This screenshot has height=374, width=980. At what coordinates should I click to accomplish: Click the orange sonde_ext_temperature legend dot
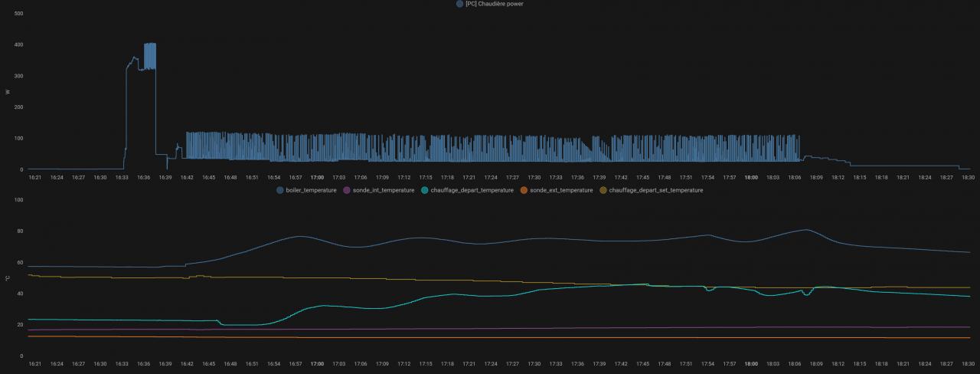click(524, 190)
